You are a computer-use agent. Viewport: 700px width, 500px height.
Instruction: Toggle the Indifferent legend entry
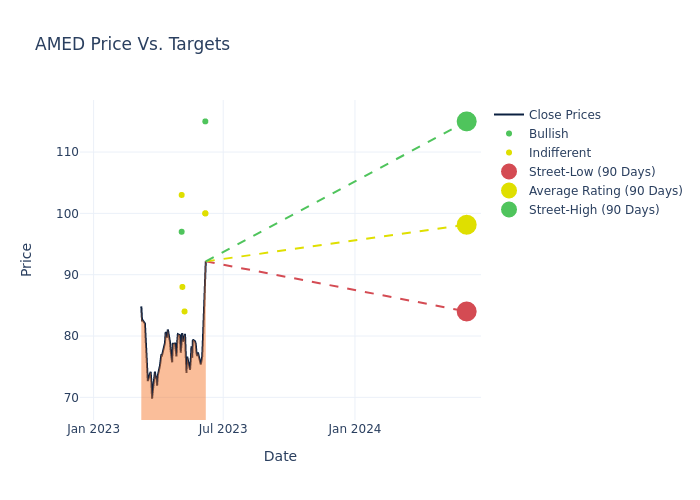559,153
